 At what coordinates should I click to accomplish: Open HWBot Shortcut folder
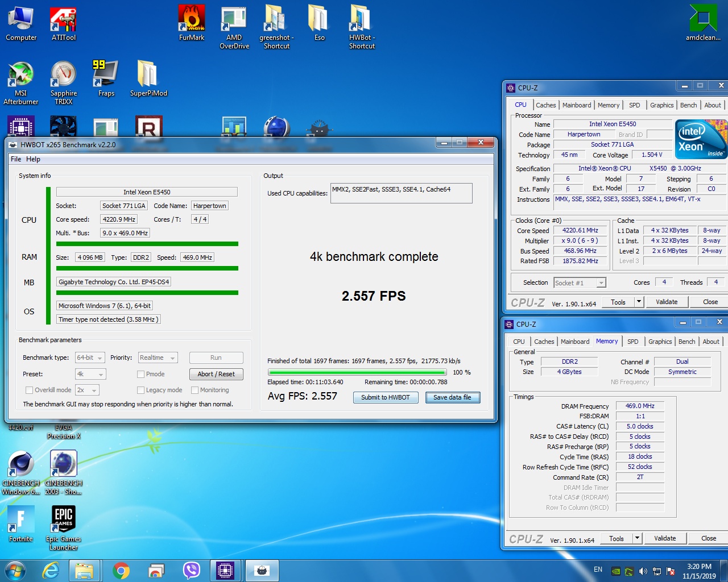[x=362, y=27]
